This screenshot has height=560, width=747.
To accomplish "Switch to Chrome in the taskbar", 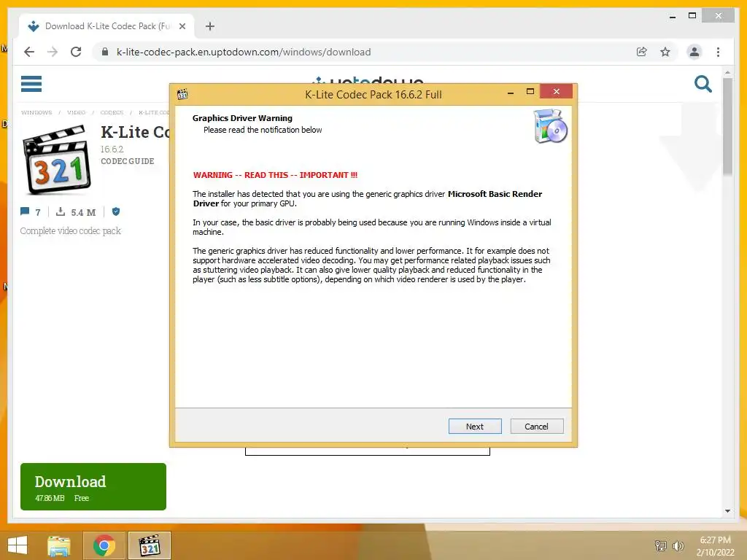I will click(104, 545).
